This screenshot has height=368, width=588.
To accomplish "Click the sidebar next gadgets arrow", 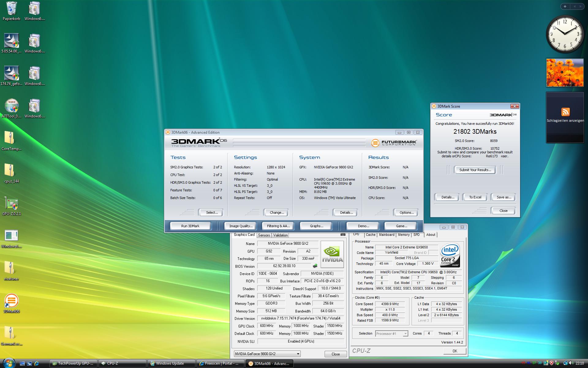I will [x=580, y=6].
